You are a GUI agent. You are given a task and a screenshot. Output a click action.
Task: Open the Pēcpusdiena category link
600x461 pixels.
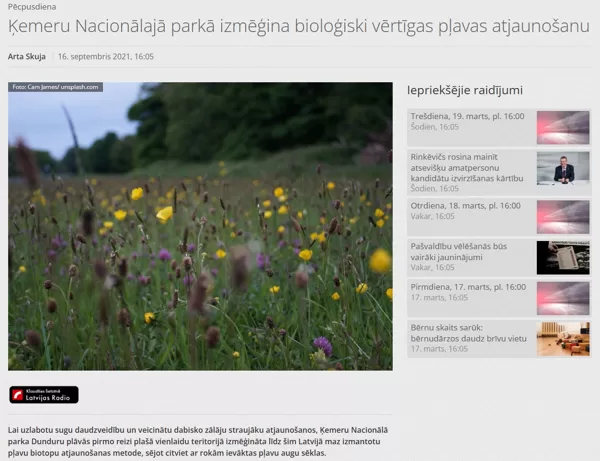point(32,7)
